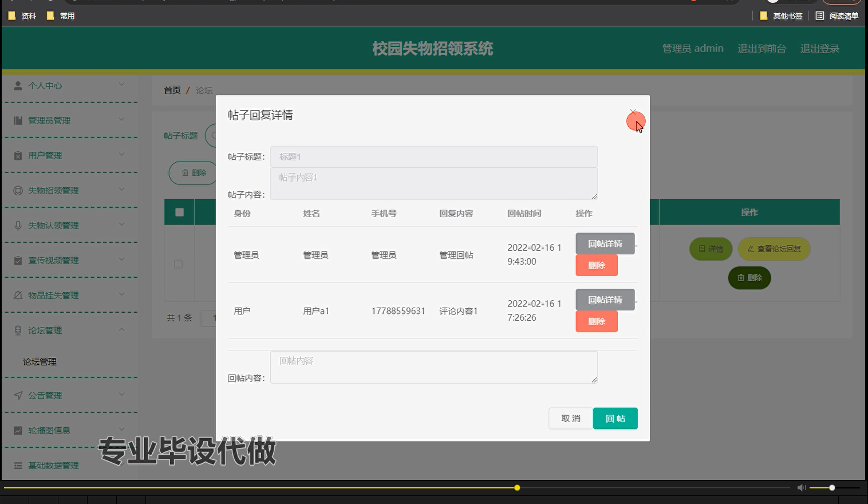
Task: Tick the checkbox for the forum post row
Action: 178,264
